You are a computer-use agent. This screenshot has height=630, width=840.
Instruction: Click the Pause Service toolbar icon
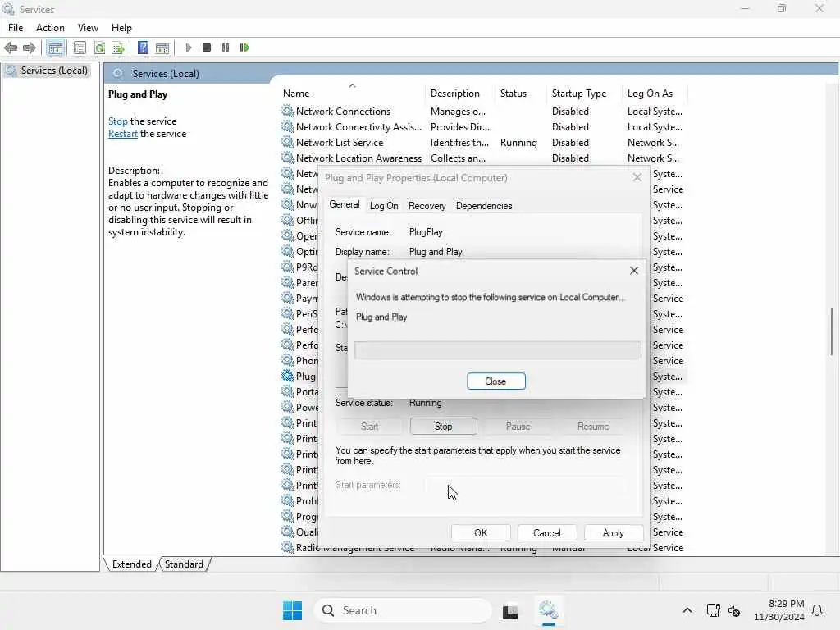(x=226, y=48)
